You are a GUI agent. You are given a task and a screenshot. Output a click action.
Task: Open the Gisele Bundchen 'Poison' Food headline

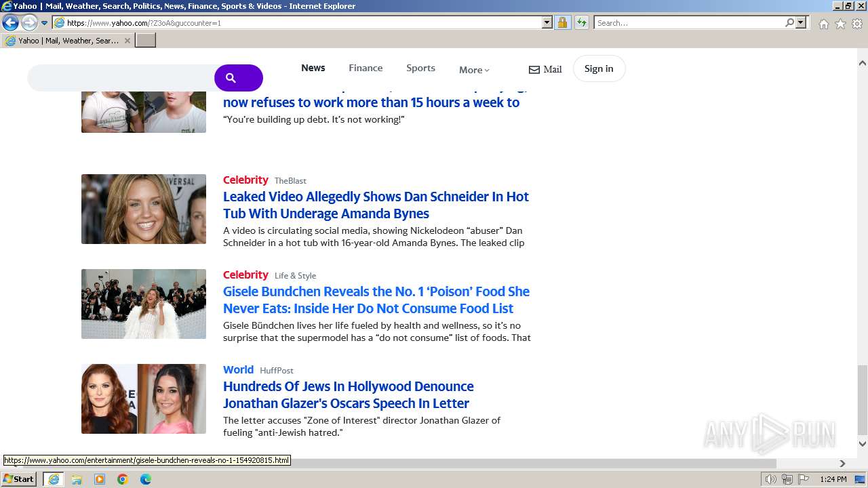coord(376,300)
